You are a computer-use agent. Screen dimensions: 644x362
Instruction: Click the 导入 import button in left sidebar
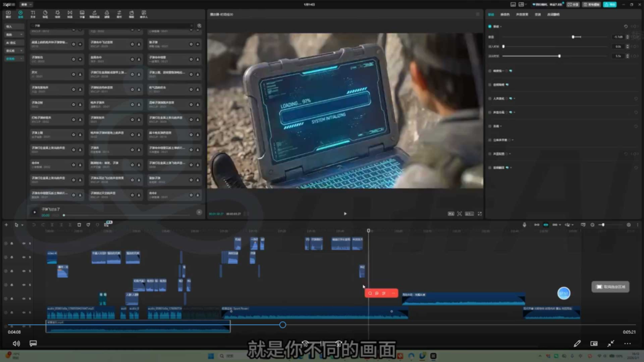pyautogui.click(x=11, y=26)
